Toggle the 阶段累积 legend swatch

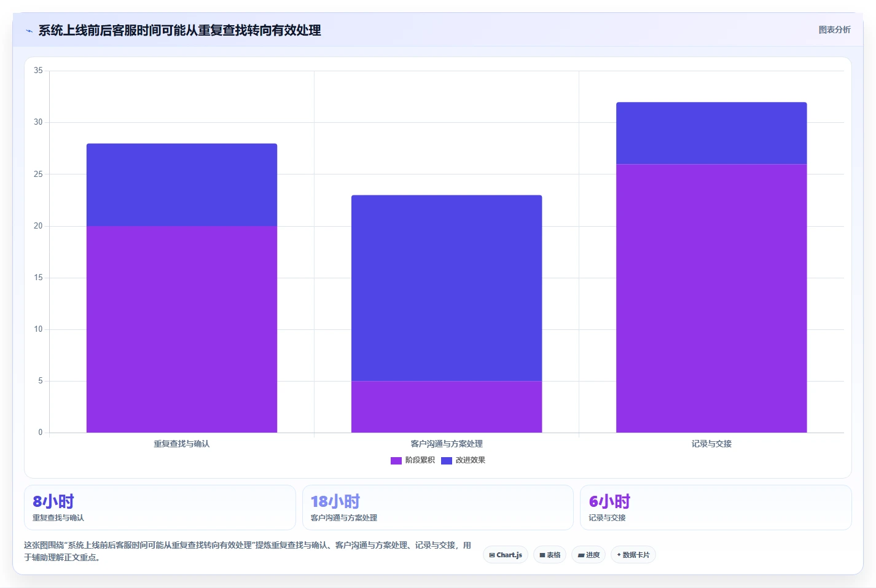[x=396, y=460]
